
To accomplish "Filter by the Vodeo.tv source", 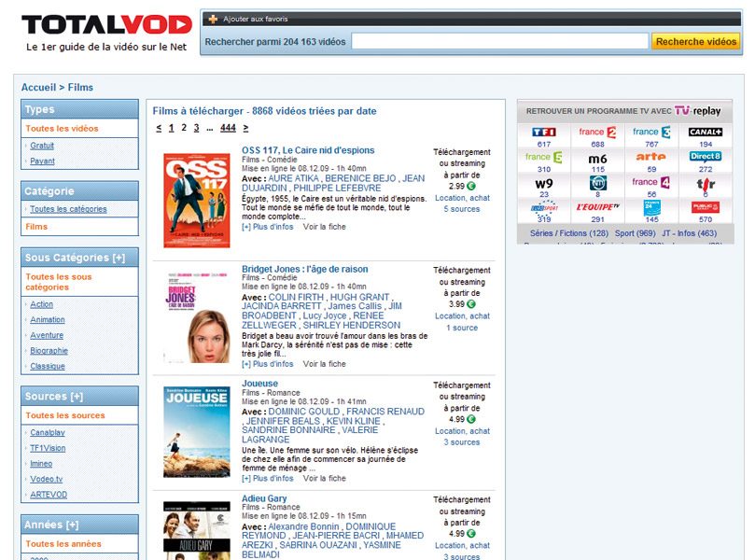I will point(47,479).
